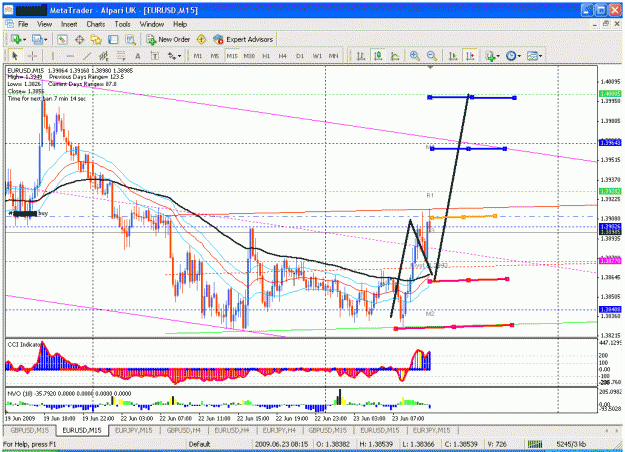Open the Periods clock dropdown
625x452 pixels.
(513, 56)
